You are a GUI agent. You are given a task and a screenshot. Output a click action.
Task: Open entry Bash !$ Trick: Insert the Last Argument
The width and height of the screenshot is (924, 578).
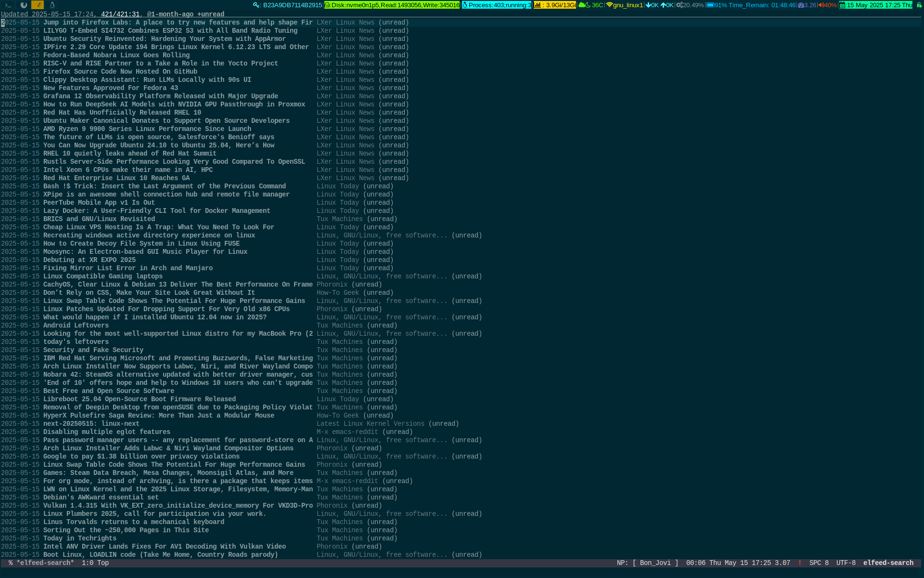[165, 186]
